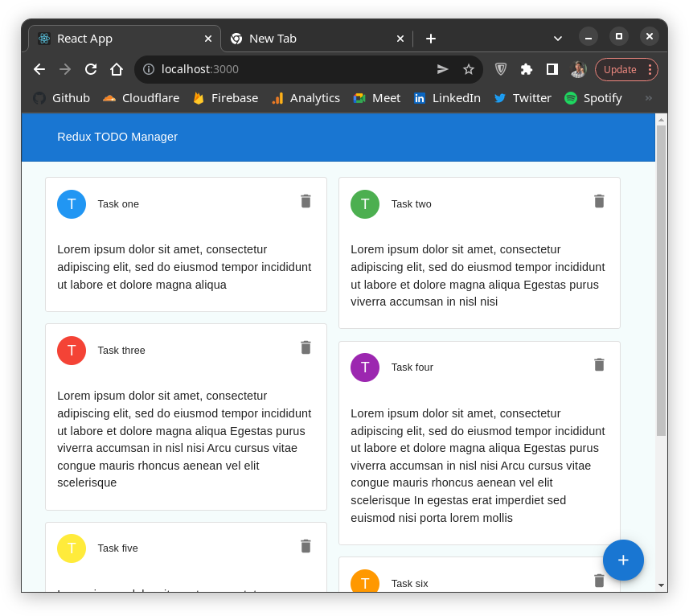Click the purple avatar on Task four

[x=365, y=368]
